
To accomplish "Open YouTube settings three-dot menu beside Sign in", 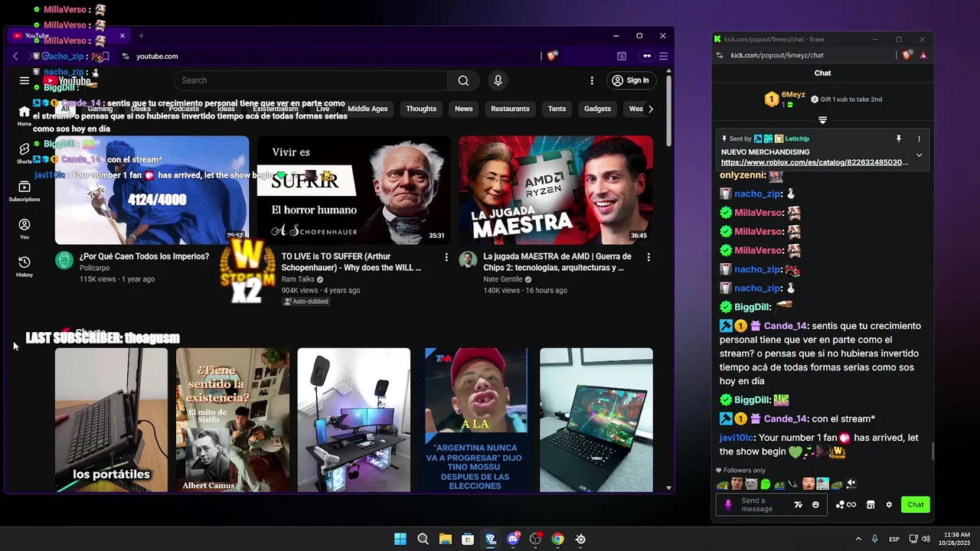I will pyautogui.click(x=592, y=80).
